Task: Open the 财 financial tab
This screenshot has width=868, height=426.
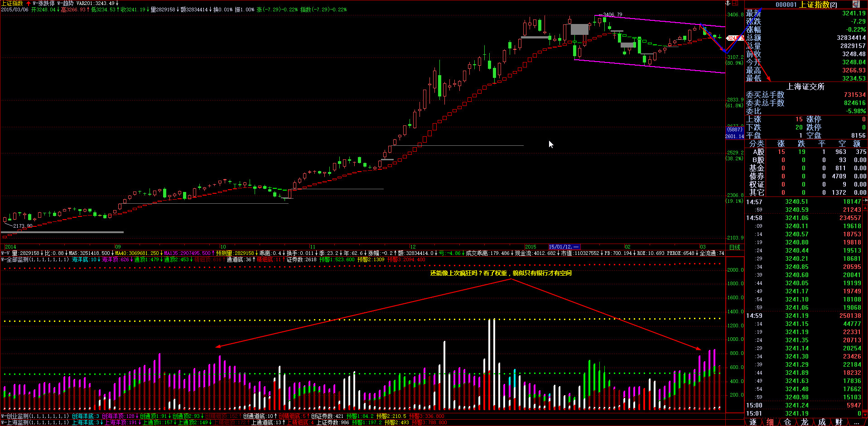Action: (x=839, y=422)
